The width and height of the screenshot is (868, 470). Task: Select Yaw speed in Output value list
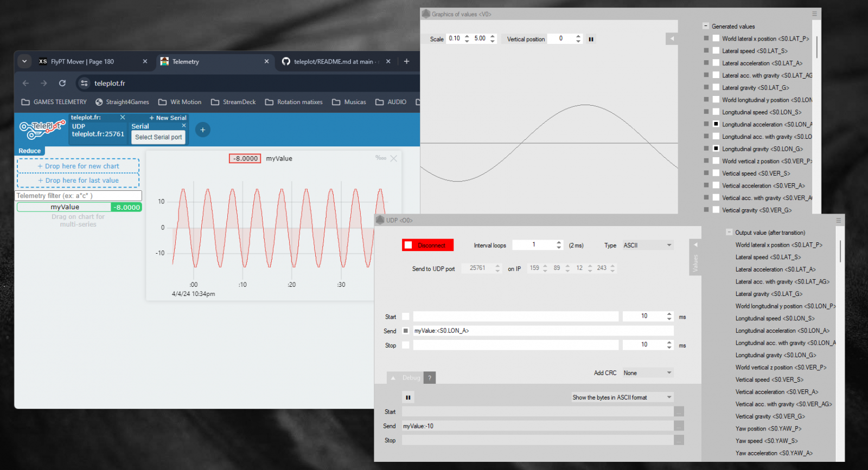coord(767,441)
